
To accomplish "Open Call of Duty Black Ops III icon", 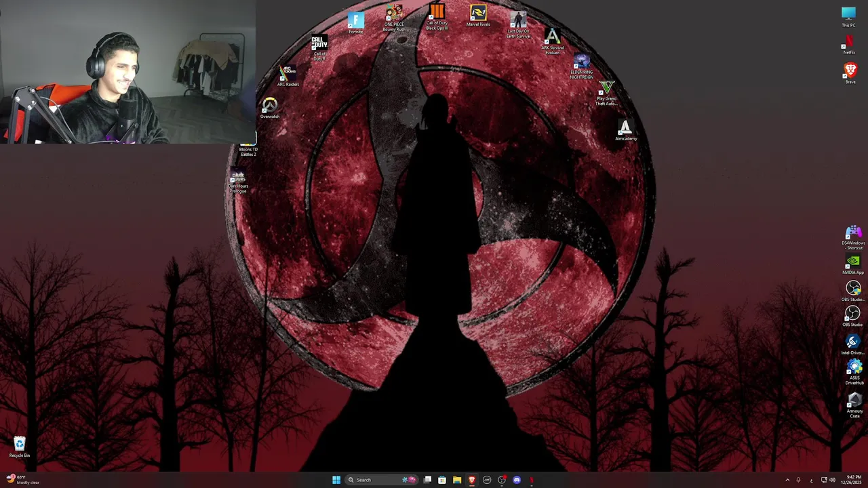I will coord(437,17).
